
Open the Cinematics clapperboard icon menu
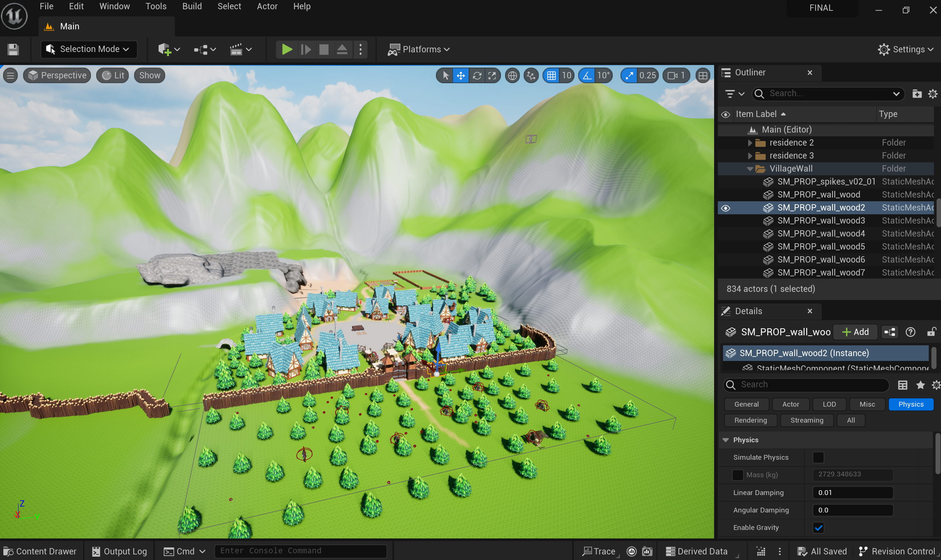tap(240, 49)
